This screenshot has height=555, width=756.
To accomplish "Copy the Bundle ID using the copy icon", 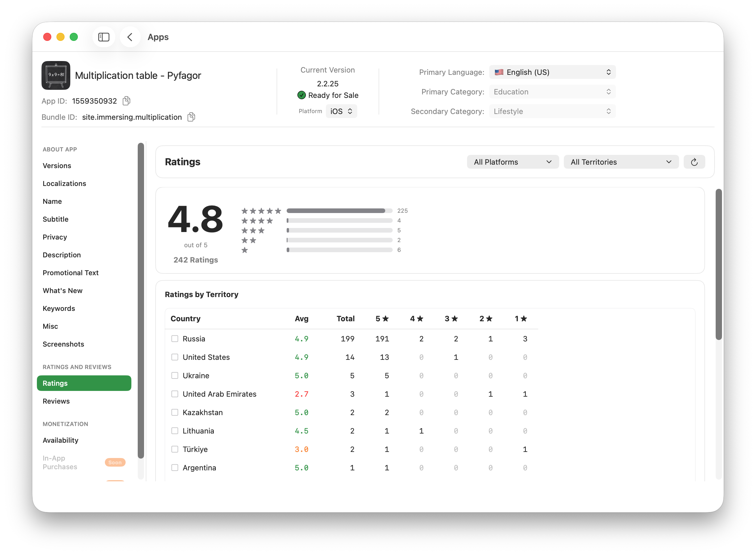I will [x=191, y=117].
